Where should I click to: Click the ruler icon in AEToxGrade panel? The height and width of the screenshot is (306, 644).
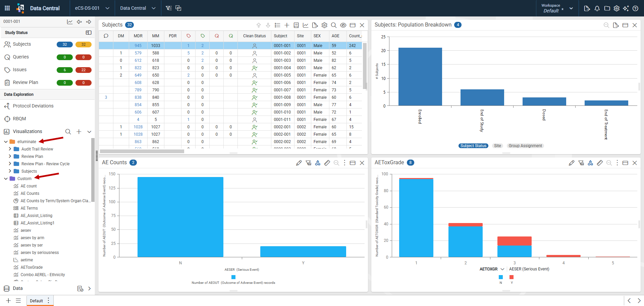point(600,163)
